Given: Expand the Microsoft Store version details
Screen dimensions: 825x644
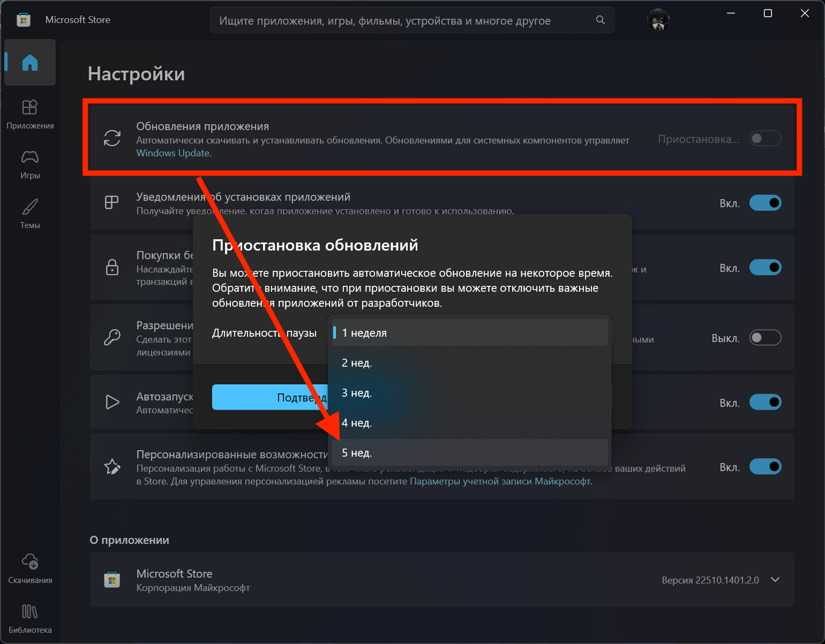Looking at the screenshot, I should click(775, 580).
